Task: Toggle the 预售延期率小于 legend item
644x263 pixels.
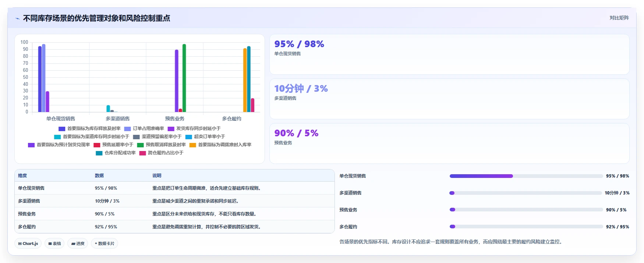Action: (113, 145)
